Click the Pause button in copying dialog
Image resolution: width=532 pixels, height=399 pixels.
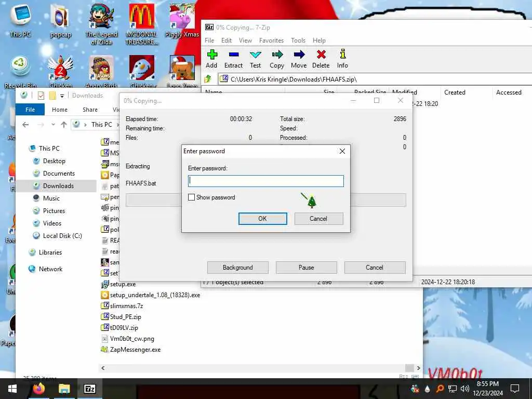point(307,268)
